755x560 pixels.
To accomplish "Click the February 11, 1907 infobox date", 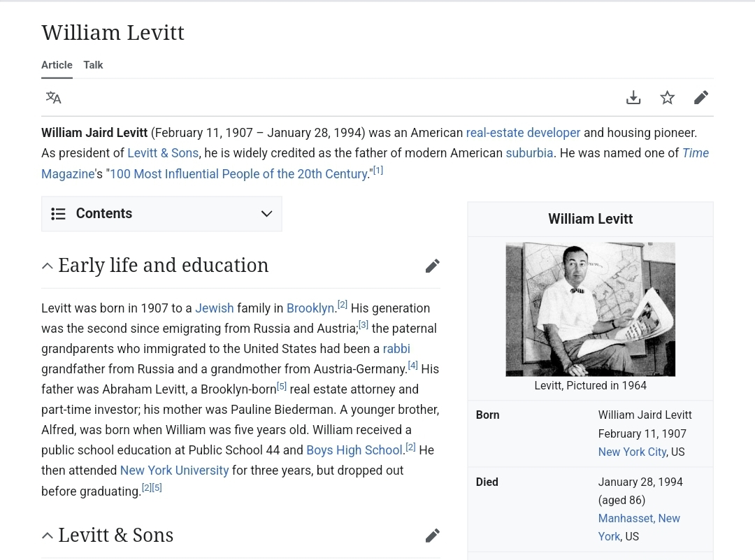I will [642, 434].
